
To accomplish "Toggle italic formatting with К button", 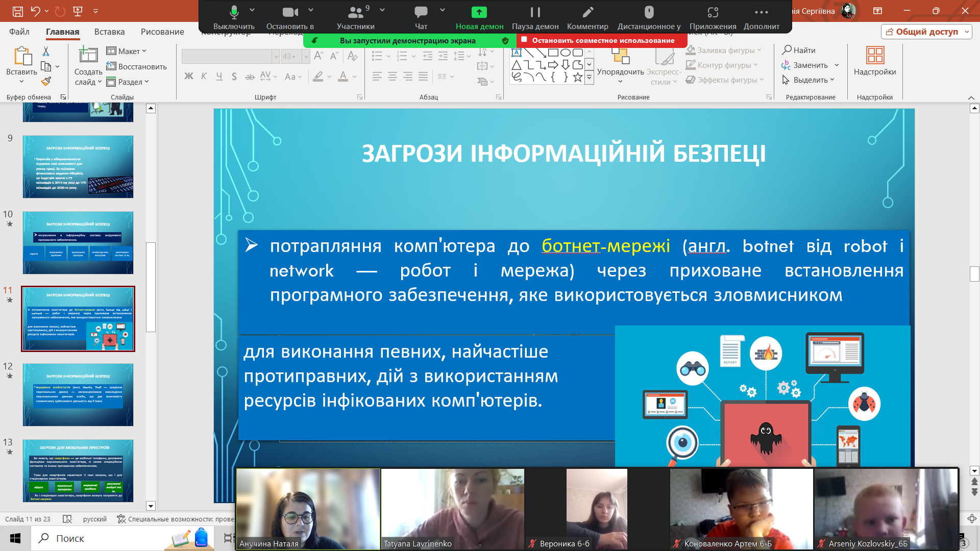I will pos(204,76).
